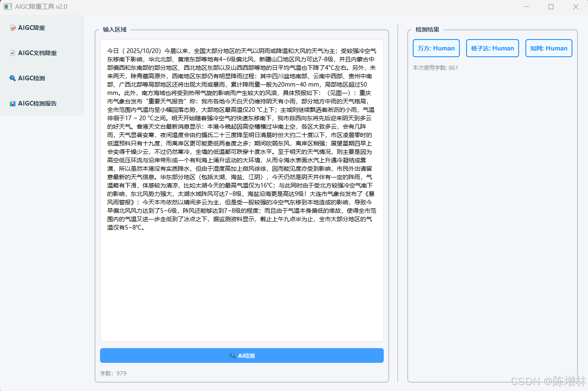Screen dimensions: 588x391
Task: Click the 知网: Human result button
Action: [x=549, y=48]
